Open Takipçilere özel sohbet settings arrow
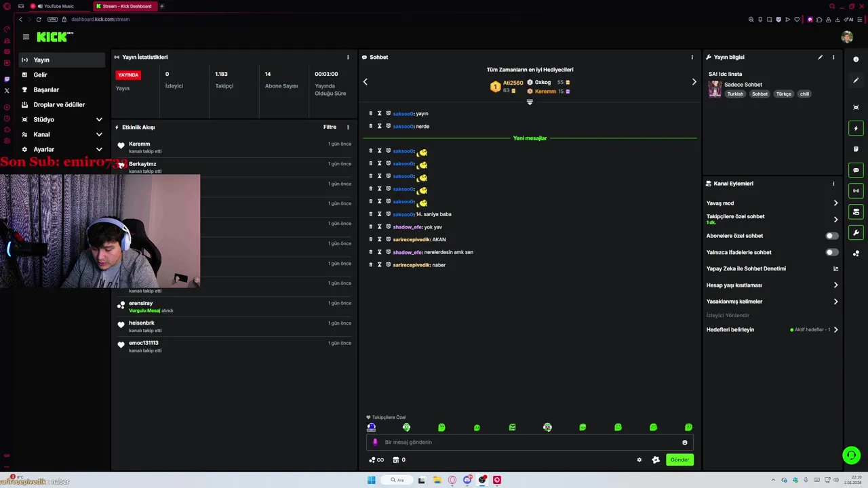 coord(835,220)
